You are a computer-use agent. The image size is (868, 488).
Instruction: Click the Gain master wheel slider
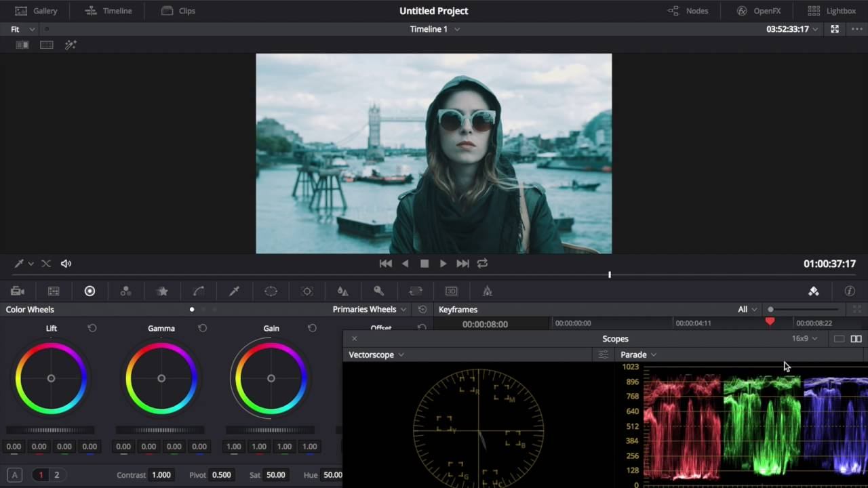(270, 430)
